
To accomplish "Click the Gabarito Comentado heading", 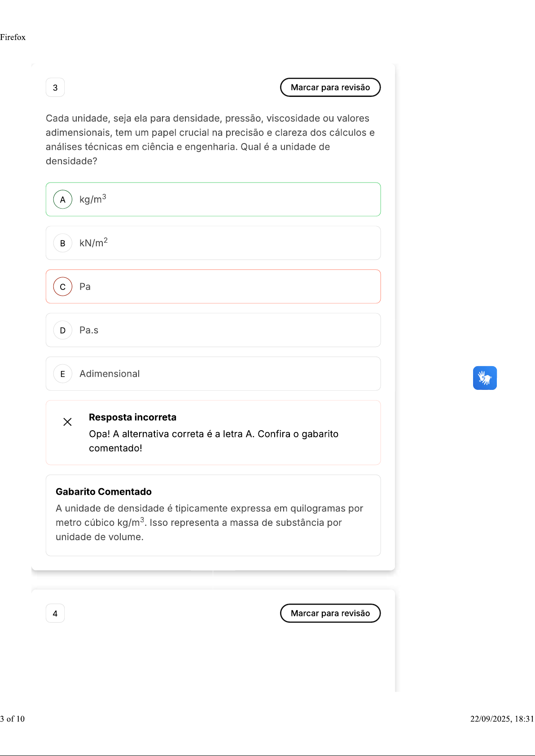I will (x=104, y=492).
